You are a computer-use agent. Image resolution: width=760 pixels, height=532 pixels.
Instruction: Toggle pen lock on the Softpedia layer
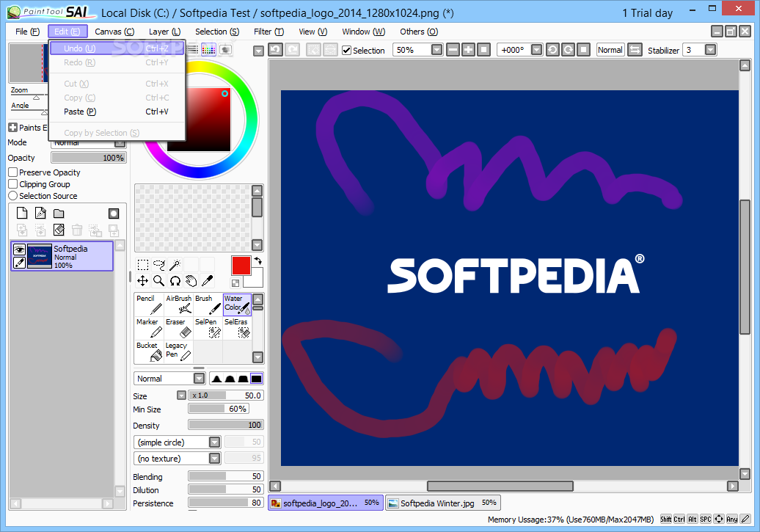[19, 263]
